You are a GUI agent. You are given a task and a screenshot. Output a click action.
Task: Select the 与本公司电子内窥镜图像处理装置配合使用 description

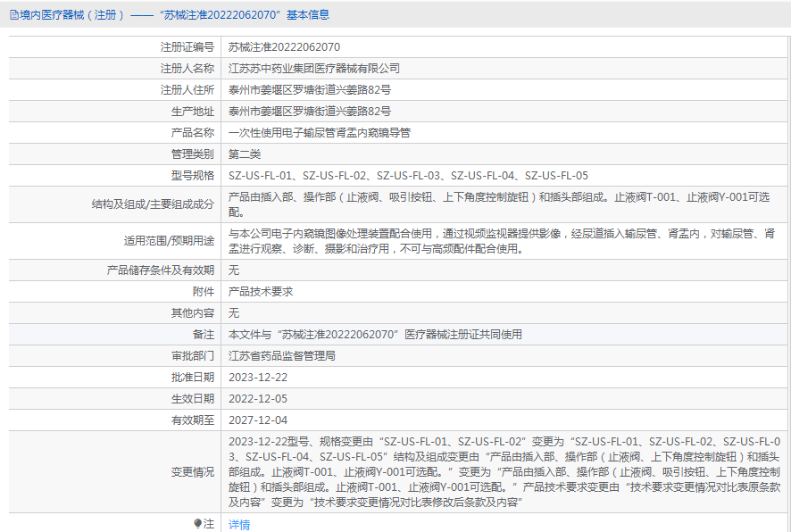(x=502, y=240)
